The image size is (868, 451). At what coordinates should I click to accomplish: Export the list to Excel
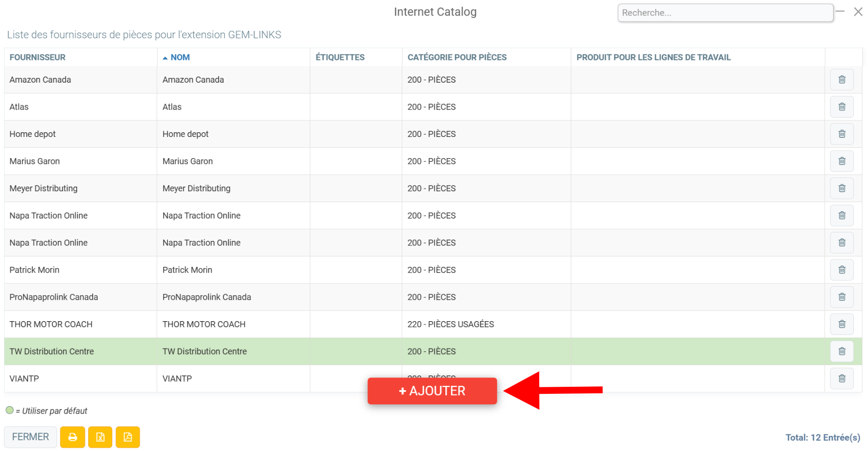click(100, 437)
